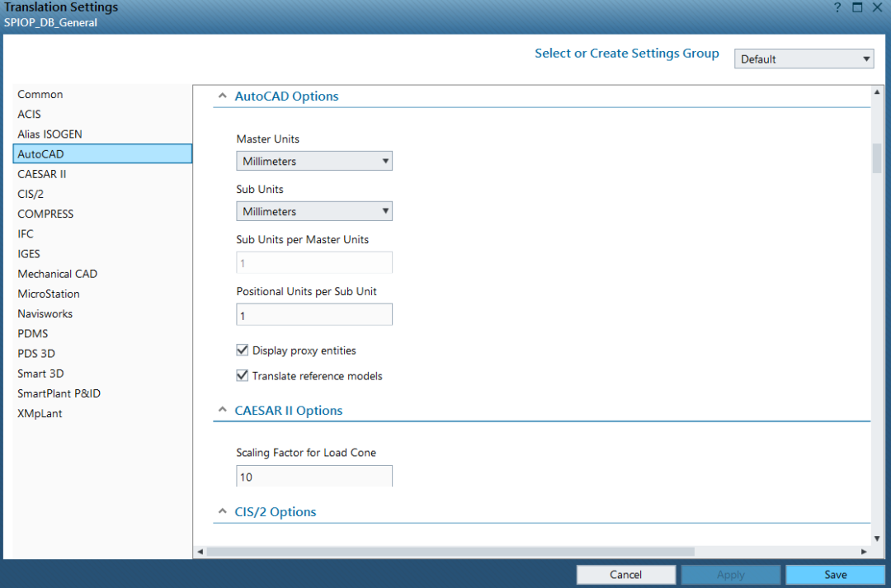Select IFC in the list
Image resolution: width=891 pixels, height=588 pixels.
point(102,233)
